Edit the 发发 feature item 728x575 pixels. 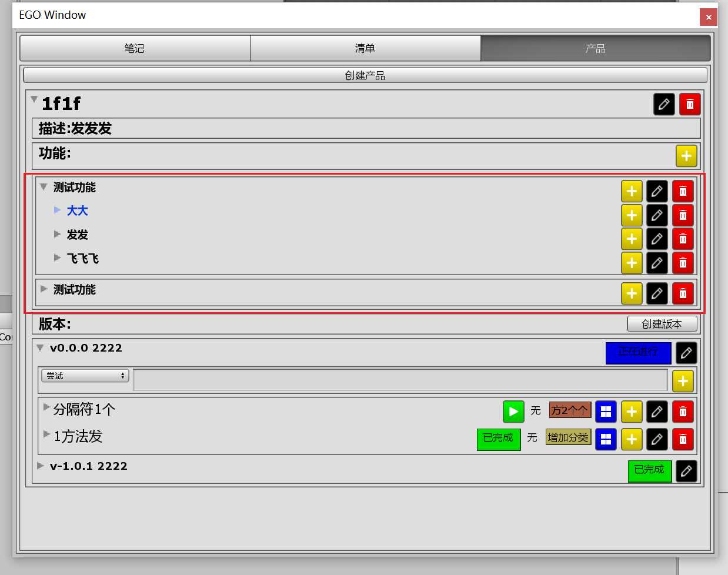pos(657,239)
